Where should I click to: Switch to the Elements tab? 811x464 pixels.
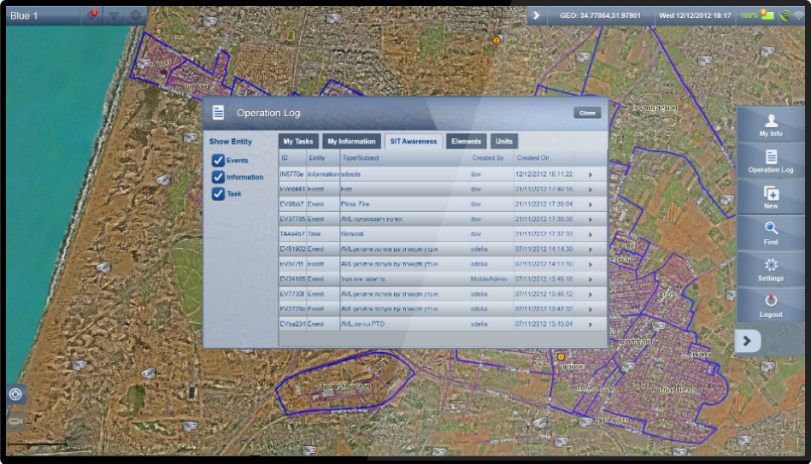[x=466, y=141]
